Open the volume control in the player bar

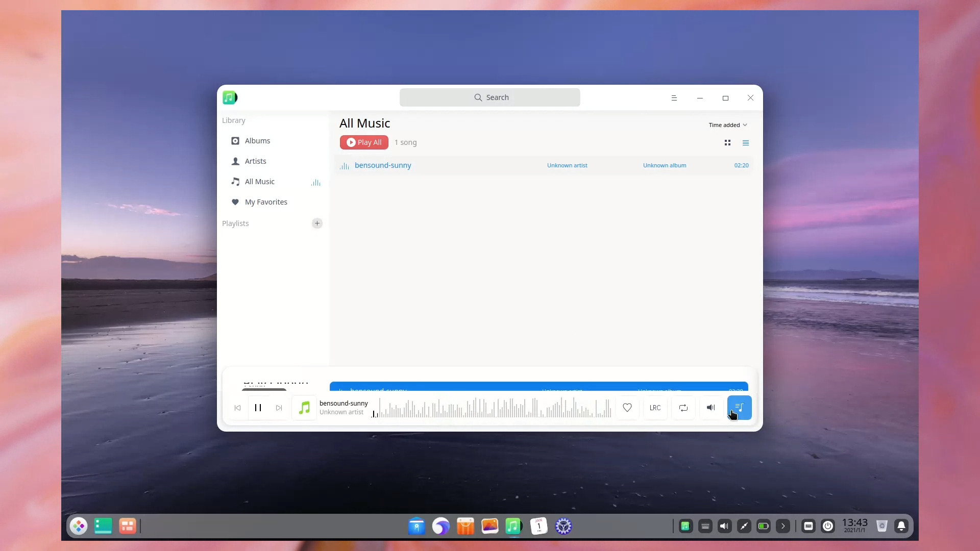(x=711, y=408)
